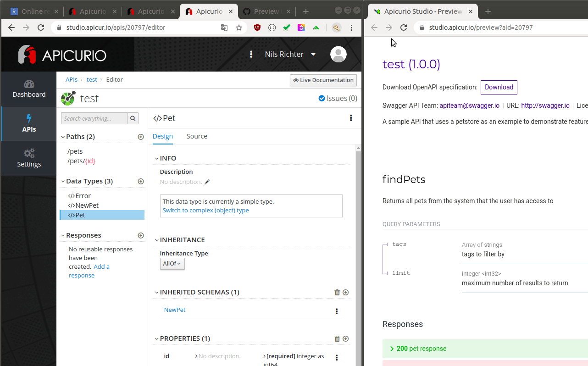Expand the 200 pet response in preview

(x=485, y=349)
